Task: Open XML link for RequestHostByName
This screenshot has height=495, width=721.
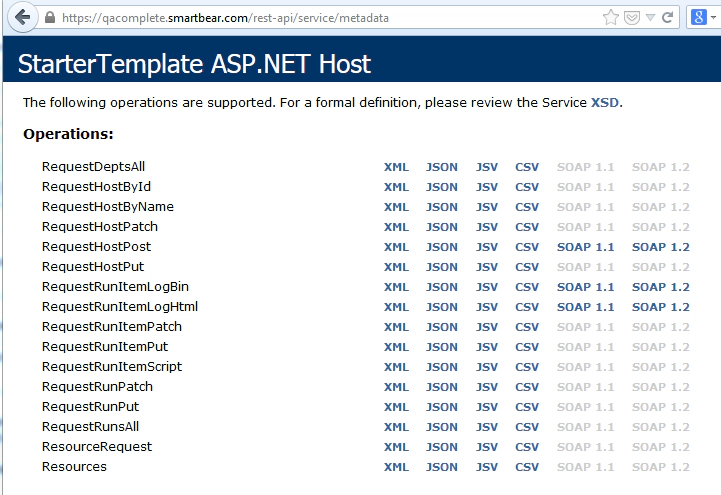Action: tap(396, 207)
